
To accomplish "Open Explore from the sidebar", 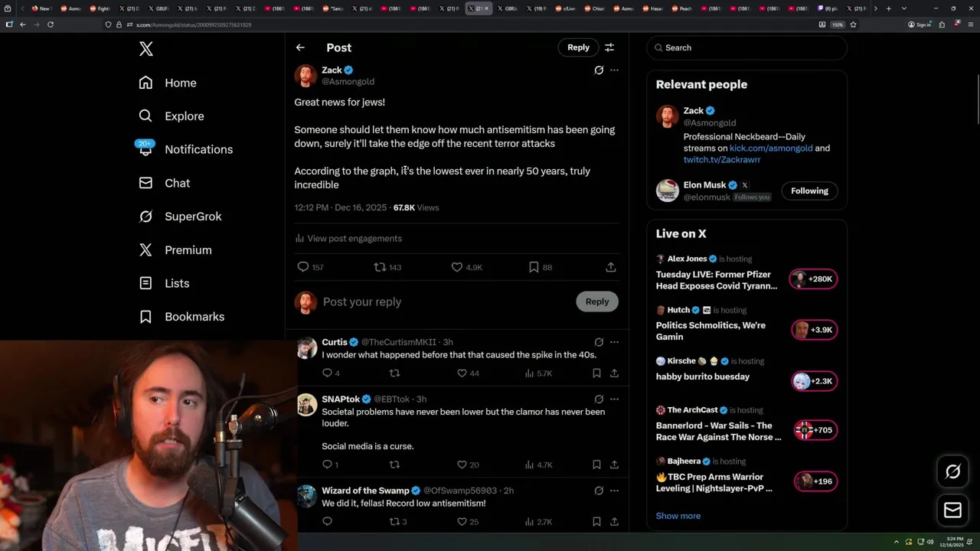I will (171, 116).
